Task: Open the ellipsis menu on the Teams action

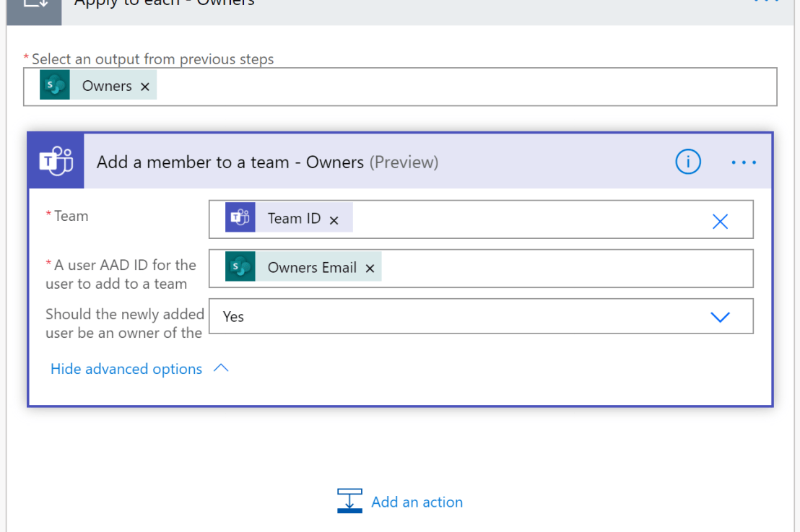Action: coord(744,162)
